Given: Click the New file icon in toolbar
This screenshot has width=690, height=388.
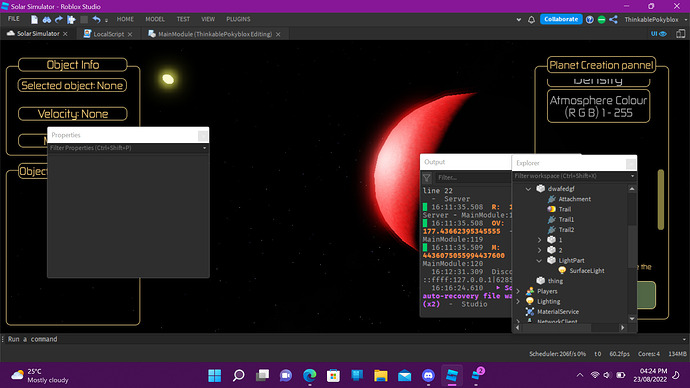Looking at the screenshot, I should 34,19.
